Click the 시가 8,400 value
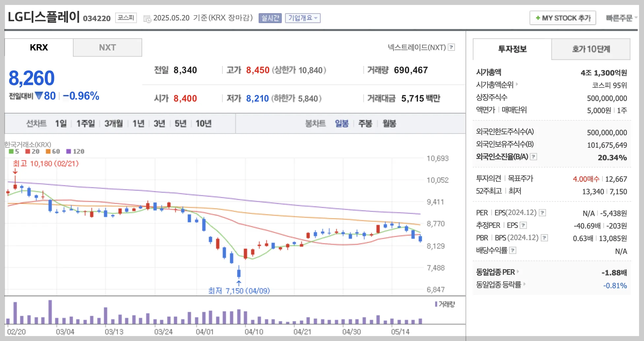This screenshot has width=644, height=341. pyautogui.click(x=185, y=99)
